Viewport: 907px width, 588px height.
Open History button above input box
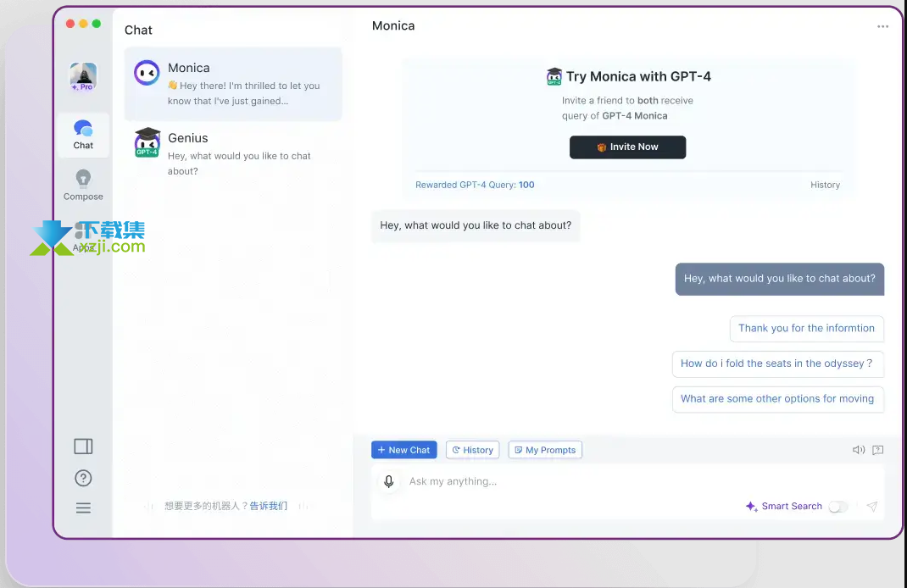click(473, 450)
